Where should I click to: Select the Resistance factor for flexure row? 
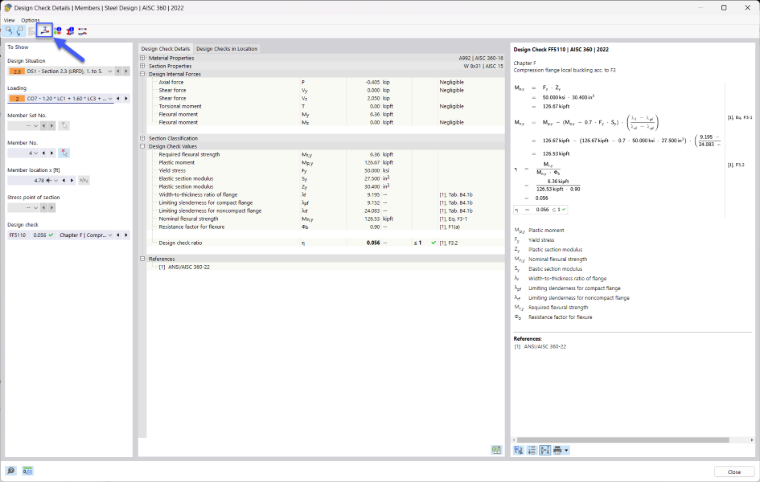click(326, 227)
